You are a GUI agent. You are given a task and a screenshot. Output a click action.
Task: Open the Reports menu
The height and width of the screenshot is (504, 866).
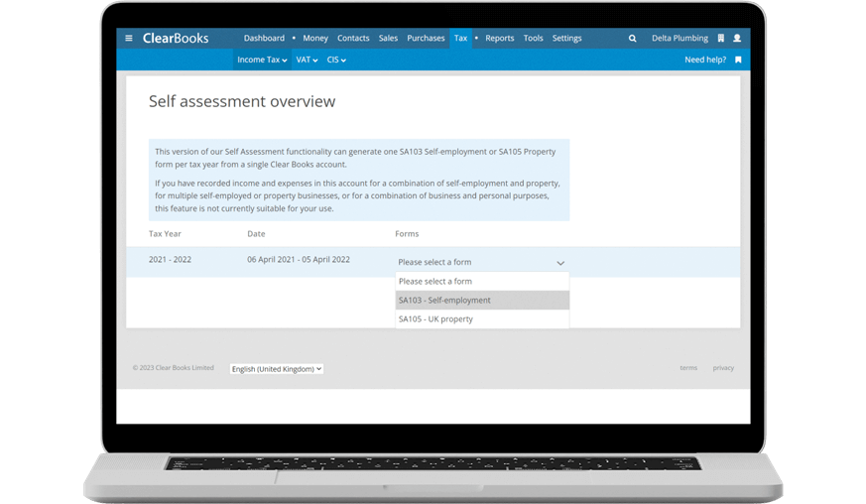(x=500, y=38)
